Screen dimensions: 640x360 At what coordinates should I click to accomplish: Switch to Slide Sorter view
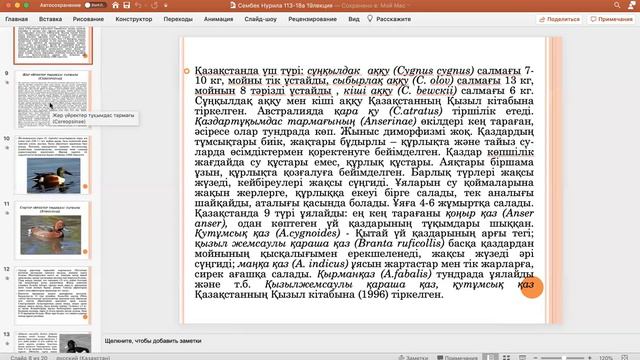coord(507,358)
